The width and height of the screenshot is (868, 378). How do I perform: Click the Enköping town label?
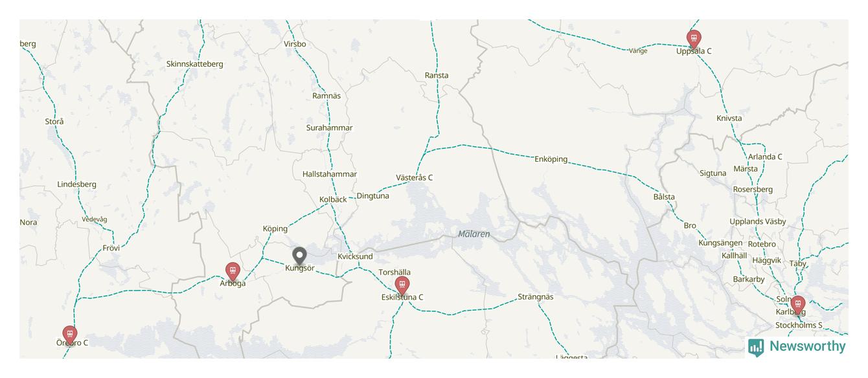tap(551, 159)
